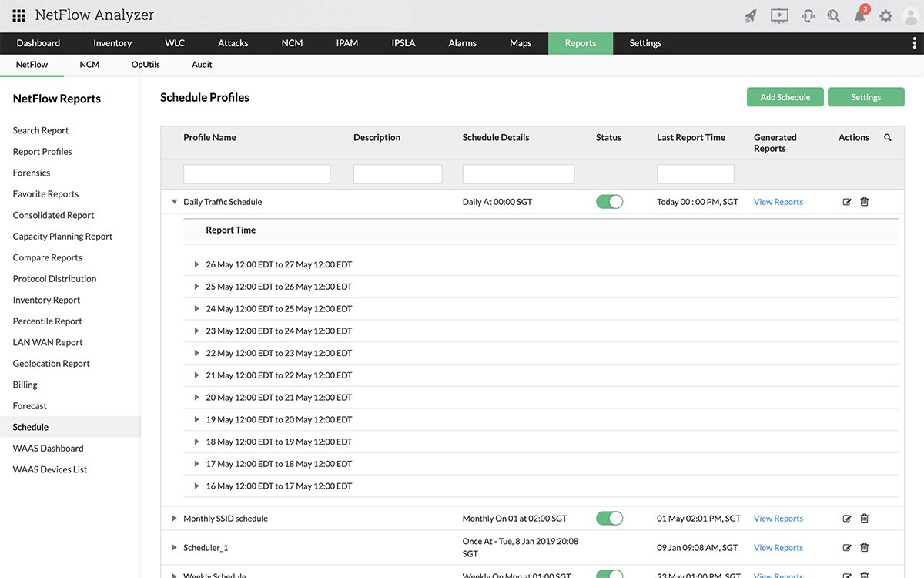Image resolution: width=924 pixels, height=578 pixels.
Task: View Reports for Daily Traffic Schedule
Action: [778, 202]
